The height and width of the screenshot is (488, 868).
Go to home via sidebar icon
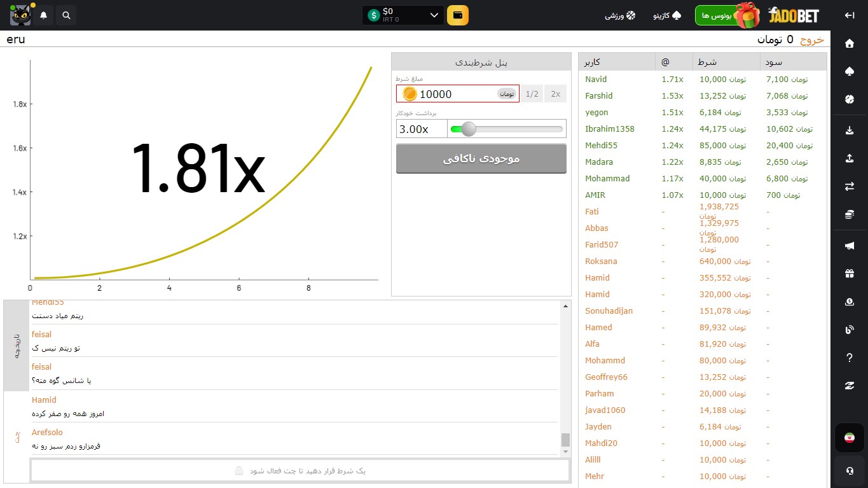849,44
